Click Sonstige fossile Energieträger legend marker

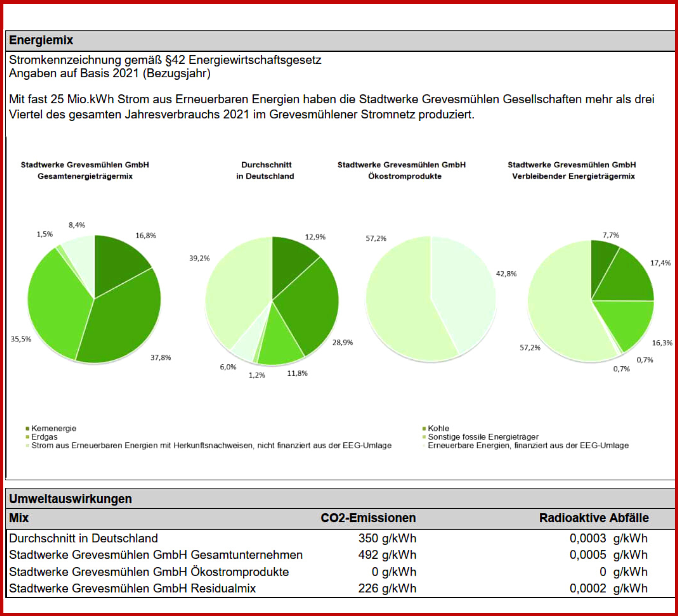[x=424, y=437]
